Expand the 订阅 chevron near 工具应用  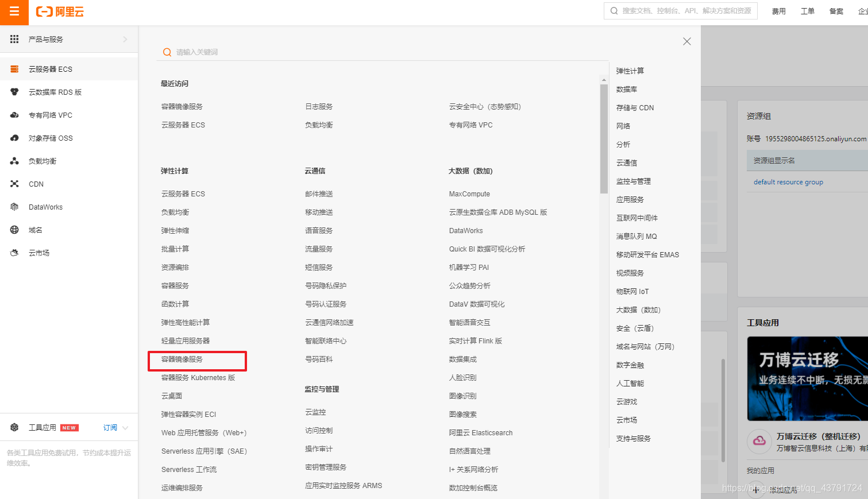click(x=125, y=428)
